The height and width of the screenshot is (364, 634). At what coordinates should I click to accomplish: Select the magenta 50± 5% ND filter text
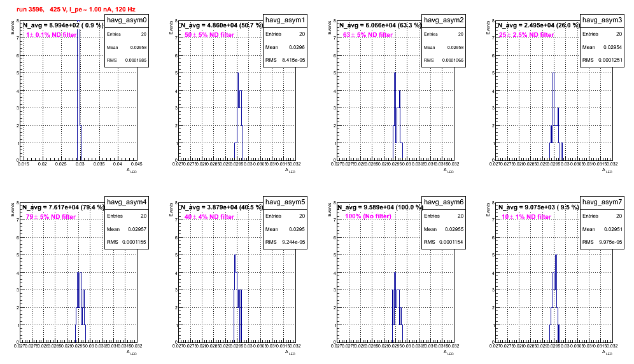tap(209, 35)
